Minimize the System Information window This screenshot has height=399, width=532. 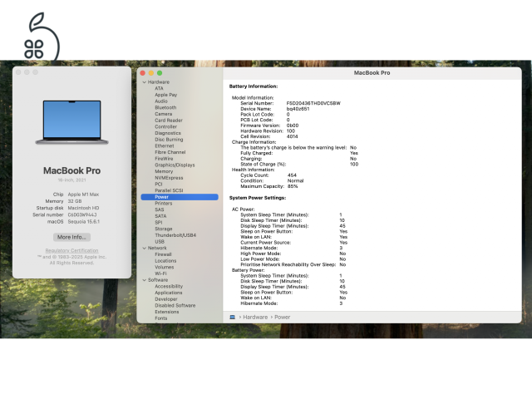(151, 73)
